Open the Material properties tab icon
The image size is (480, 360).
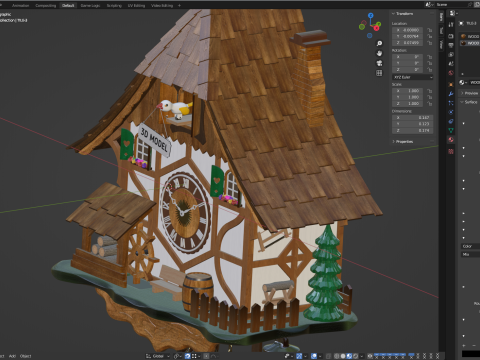coord(451,140)
